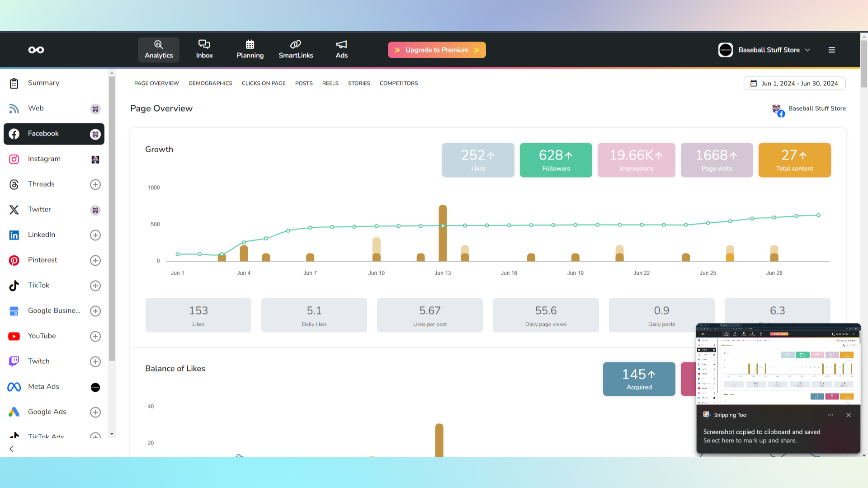Select Instagram in the sidebar
Screen dimensions: 868x488
pos(54,159)
